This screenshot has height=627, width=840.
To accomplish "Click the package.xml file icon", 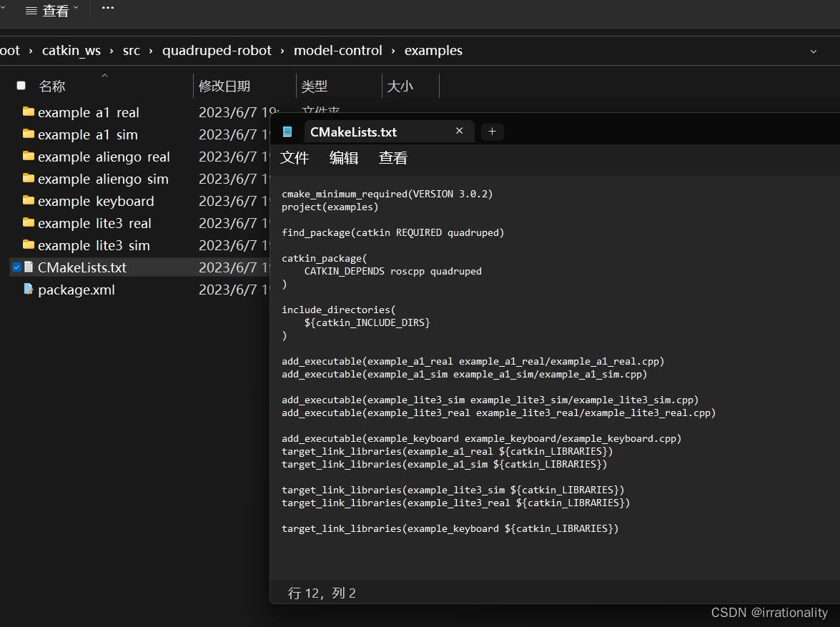I will 29,290.
